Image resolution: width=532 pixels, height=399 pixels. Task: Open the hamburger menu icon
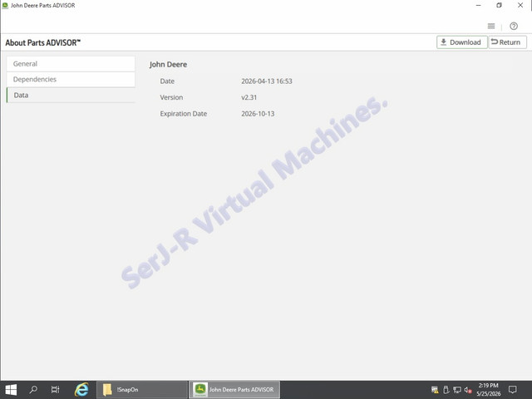point(491,26)
